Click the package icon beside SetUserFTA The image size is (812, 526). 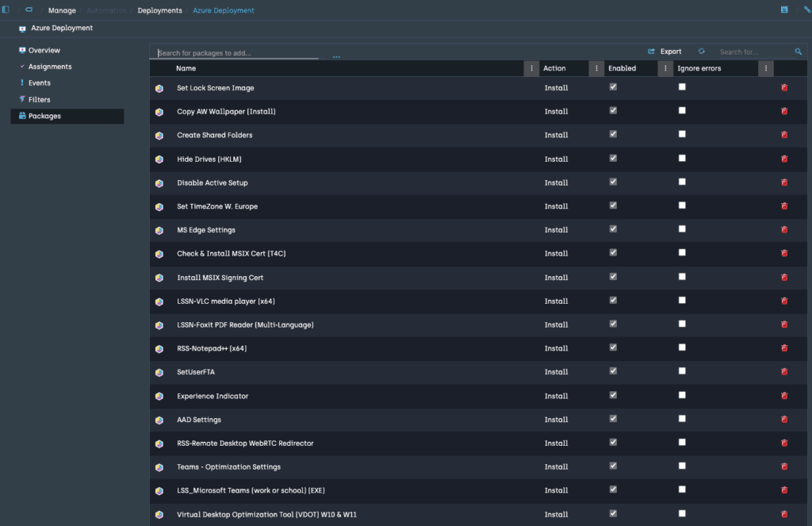[159, 372]
